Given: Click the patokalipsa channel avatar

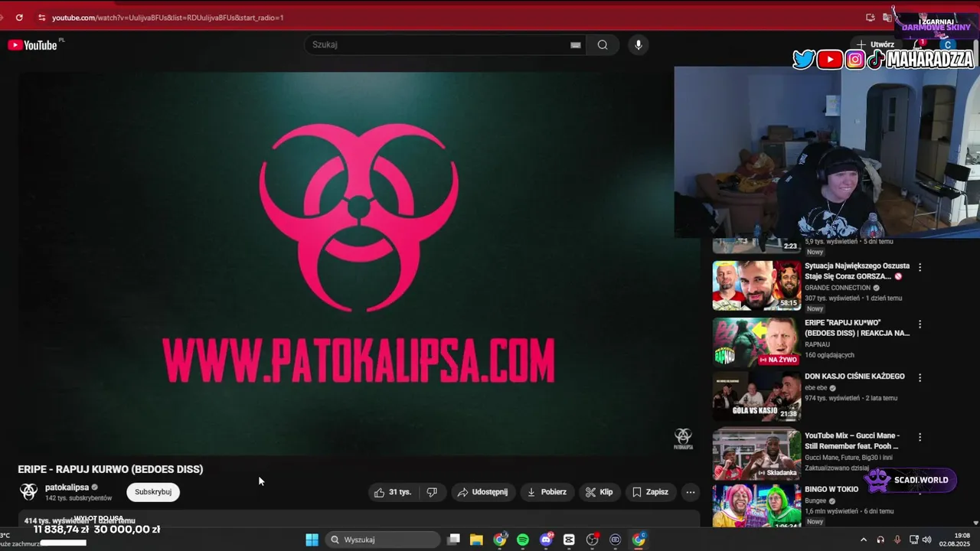Looking at the screenshot, I should click(29, 491).
